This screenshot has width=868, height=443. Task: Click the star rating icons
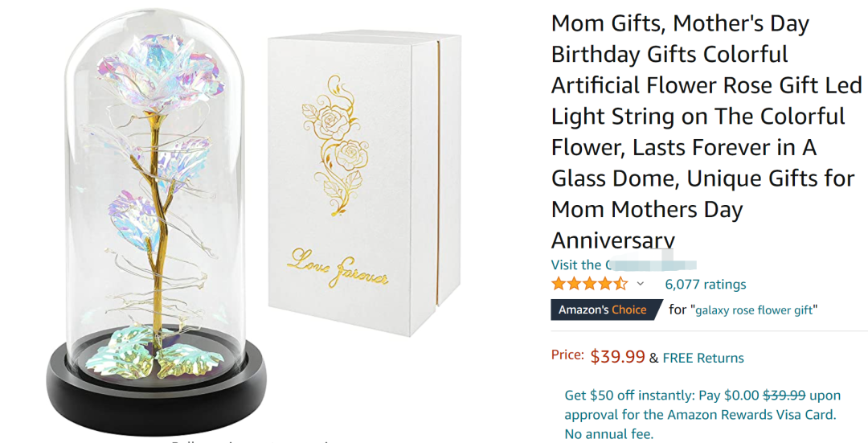click(x=589, y=284)
